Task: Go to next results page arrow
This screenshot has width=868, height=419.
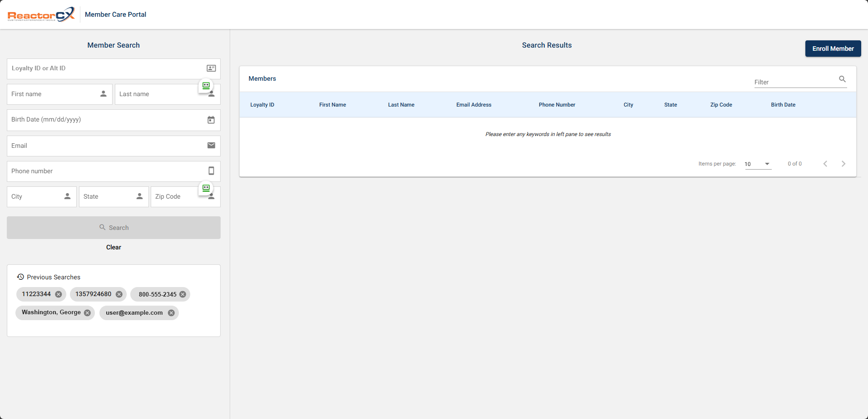Action: point(843,164)
